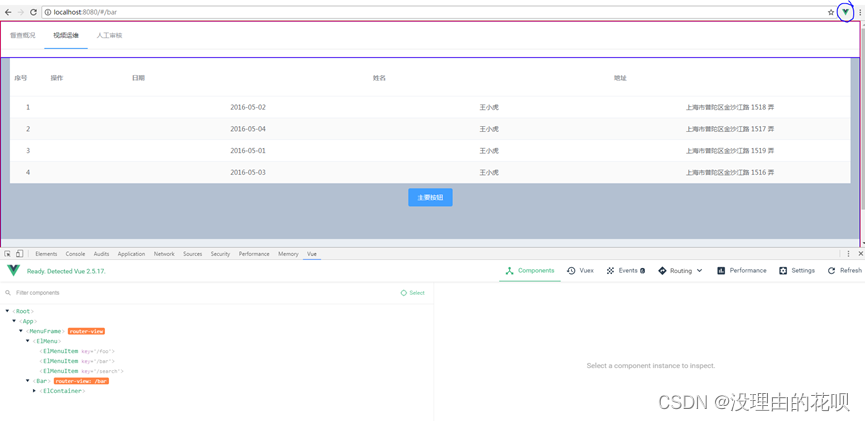Select the ElContainer component in tree
Image resolution: width=865 pixels, height=421 pixels.
[62, 391]
